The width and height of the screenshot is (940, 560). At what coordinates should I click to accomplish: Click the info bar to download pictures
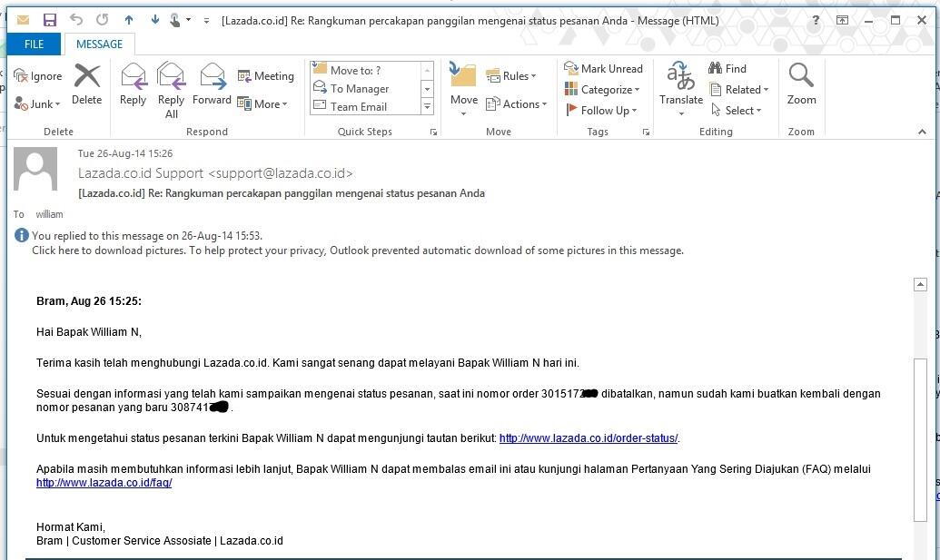(x=358, y=251)
